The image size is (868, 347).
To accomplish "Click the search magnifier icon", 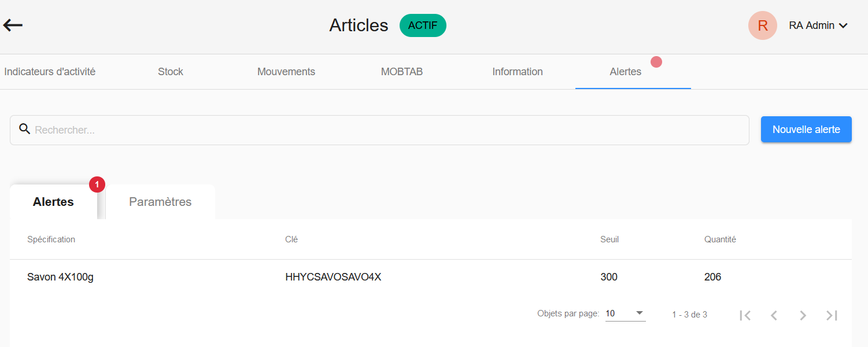I will (x=24, y=129).
